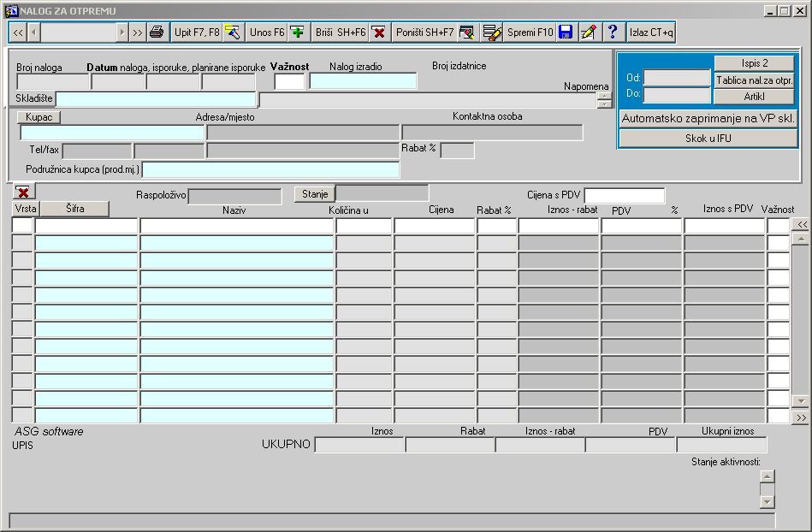Click first row Količina cell
Screen dimensions: 812x532
[364, 226]
